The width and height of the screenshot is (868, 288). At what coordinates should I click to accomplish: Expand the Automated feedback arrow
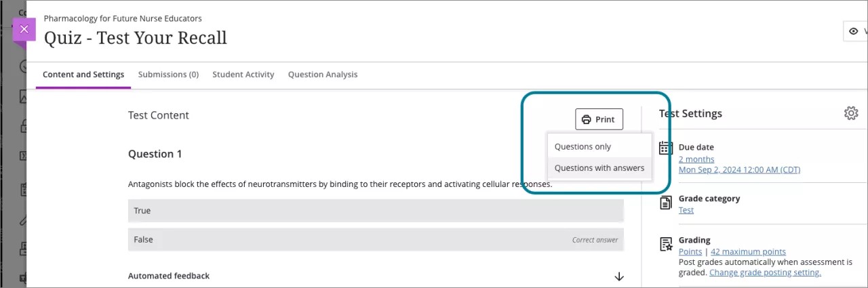pos(618,276)
